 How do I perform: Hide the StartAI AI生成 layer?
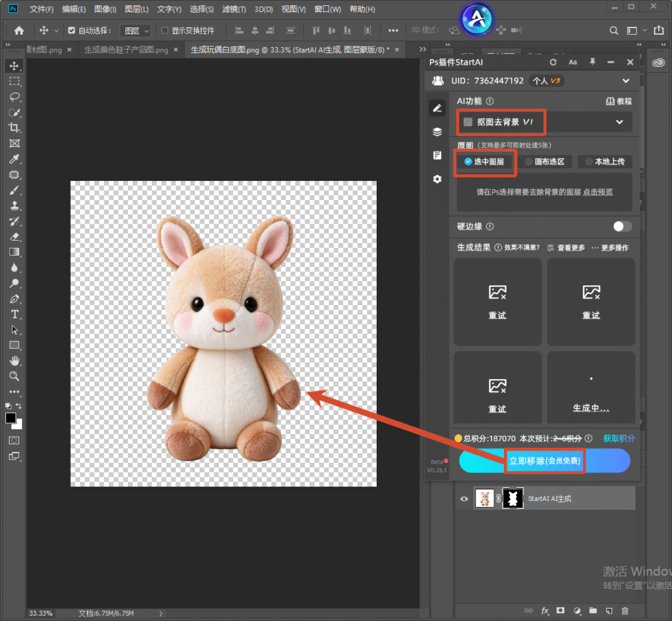point(464,498)
